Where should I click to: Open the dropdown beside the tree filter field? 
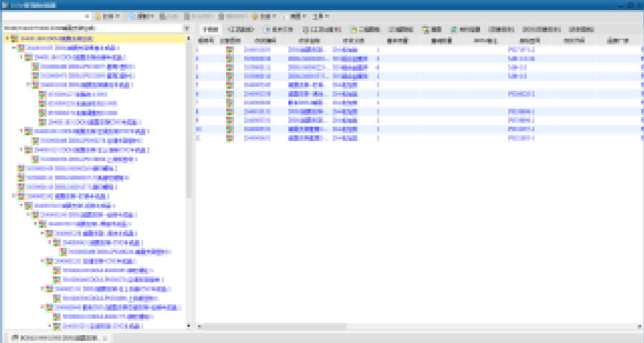pyautogui.click(x=187, y=29)
